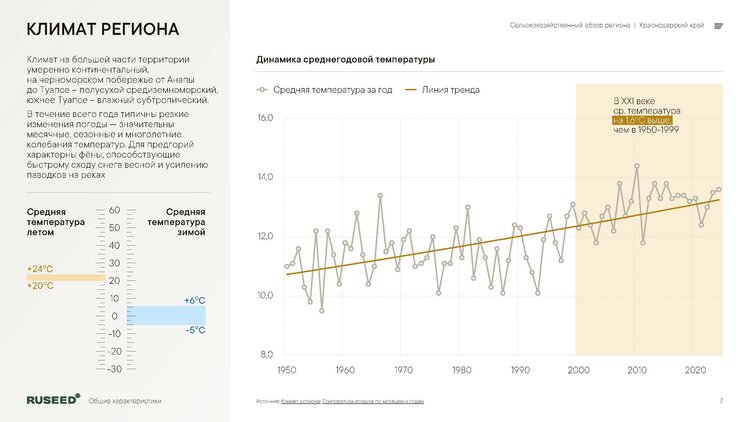Click the 2000 label on the year axis

[x=576, y=369]
